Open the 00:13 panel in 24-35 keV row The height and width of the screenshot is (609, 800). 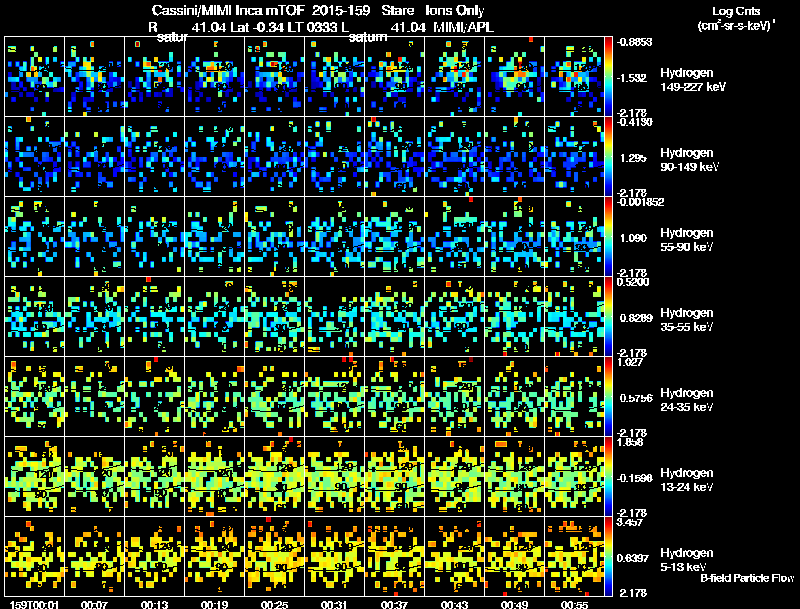[x=154, y=397]
